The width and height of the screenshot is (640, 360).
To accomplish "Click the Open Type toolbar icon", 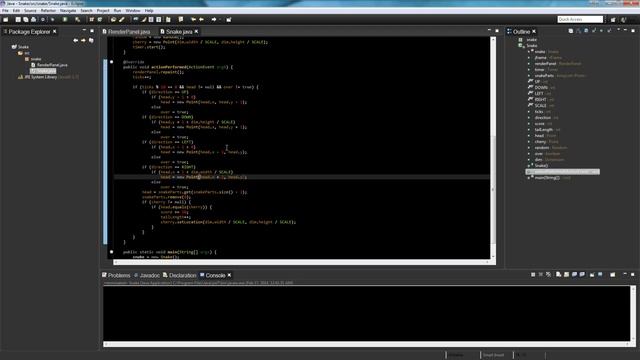I will pos(113,20).
